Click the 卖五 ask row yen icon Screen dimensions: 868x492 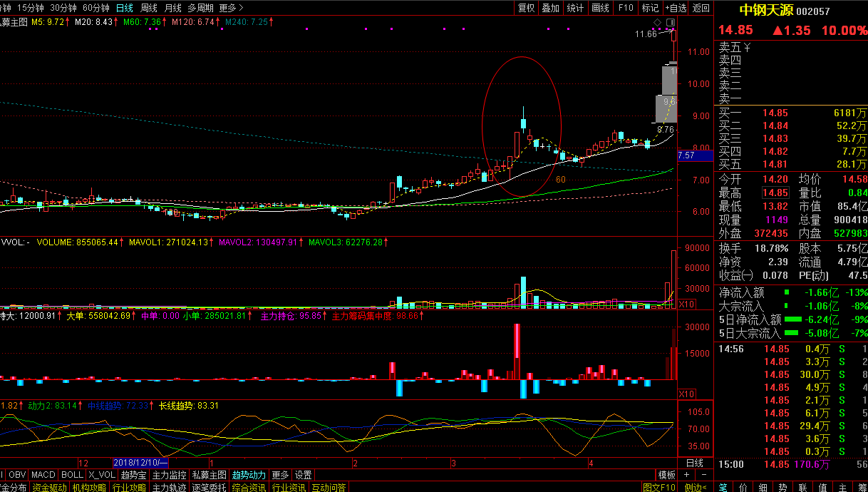[x=747, y=48]
